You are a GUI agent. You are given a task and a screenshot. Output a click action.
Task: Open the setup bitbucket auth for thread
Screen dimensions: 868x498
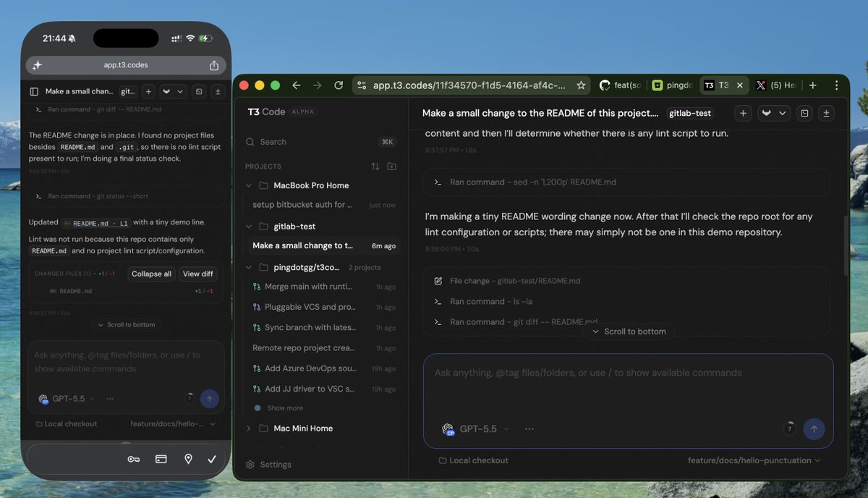323,205
